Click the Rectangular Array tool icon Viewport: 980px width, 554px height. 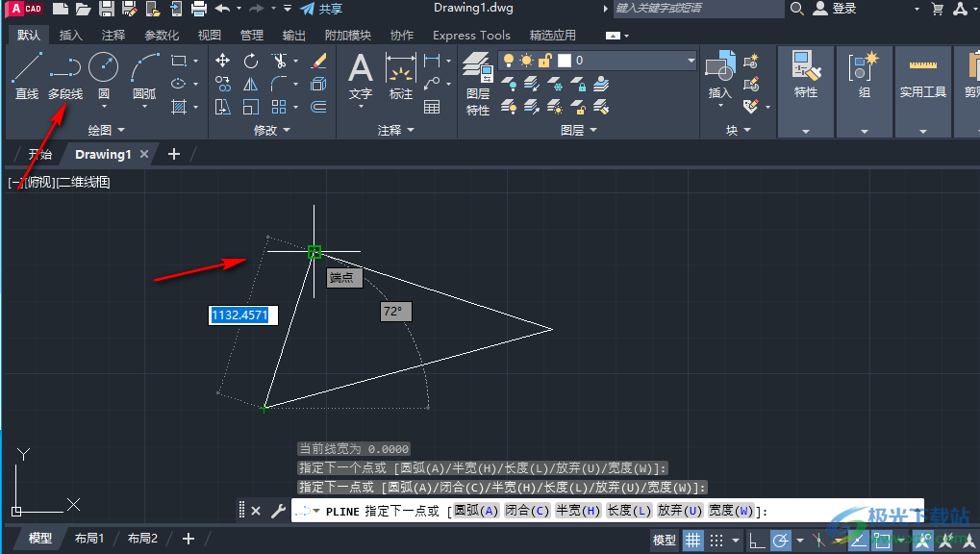tap(279, 107)
